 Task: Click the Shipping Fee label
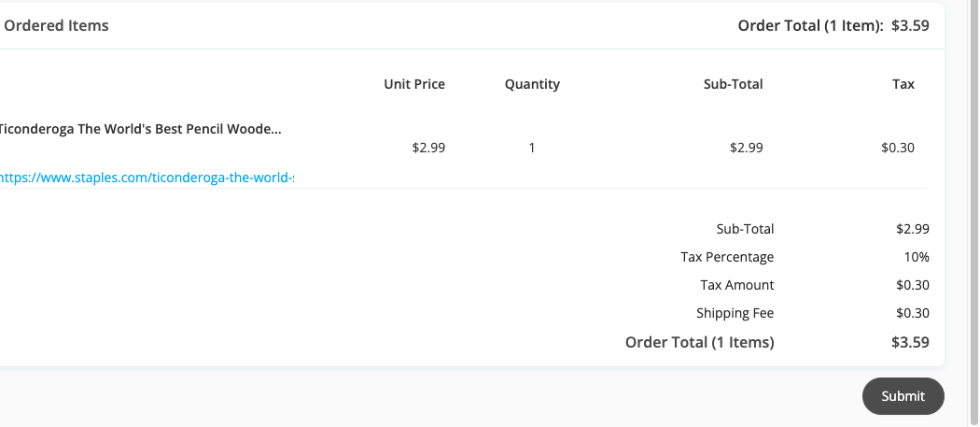point(735,313)
